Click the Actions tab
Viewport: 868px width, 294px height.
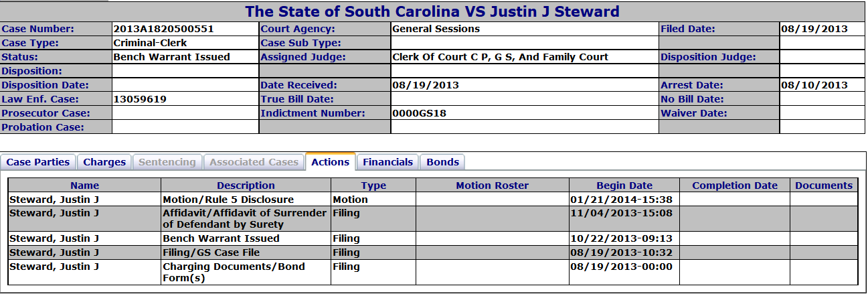[331, 162]
